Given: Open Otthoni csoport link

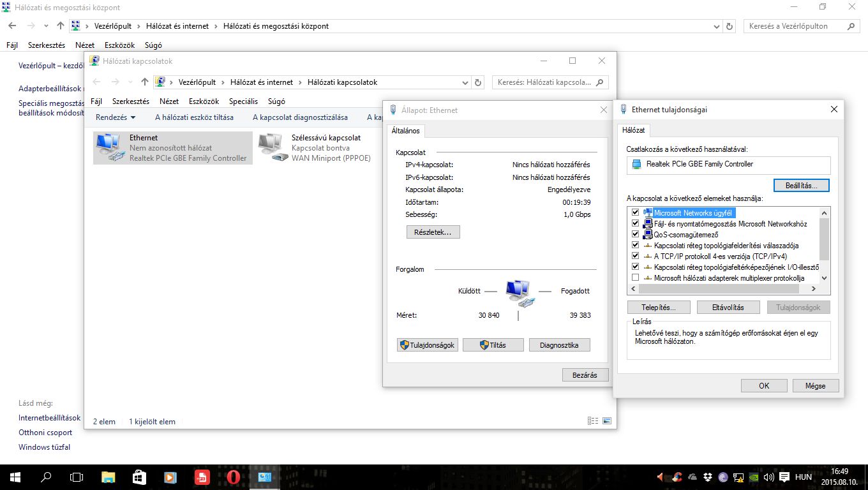Looking at the screenshot, I should click(x=45, y=433).
